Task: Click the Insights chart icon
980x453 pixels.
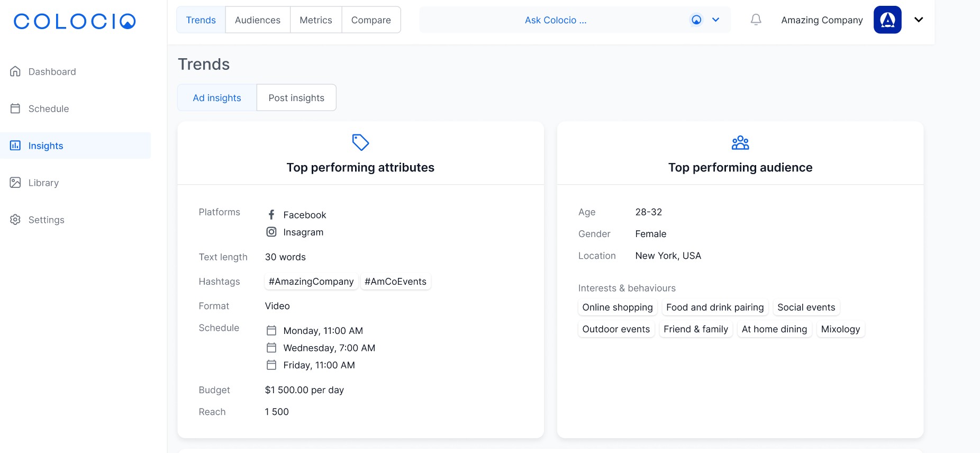Action: (x=15, y=146)
